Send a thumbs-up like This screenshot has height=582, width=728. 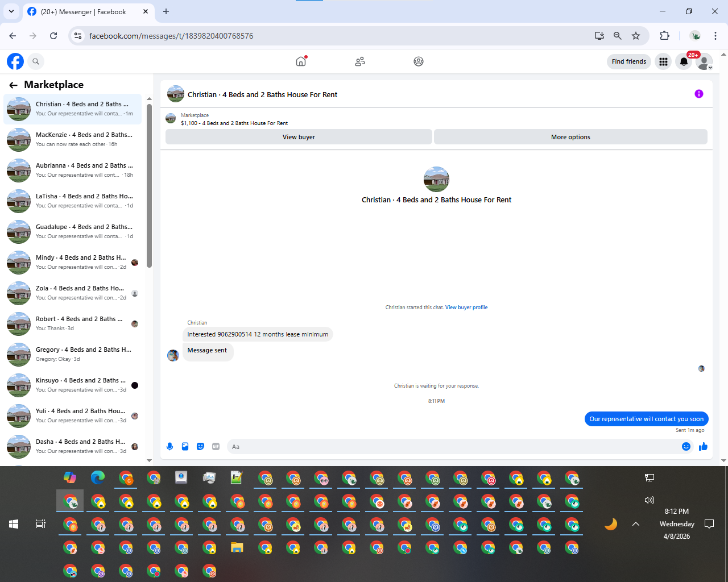click(x=703, y=447)
